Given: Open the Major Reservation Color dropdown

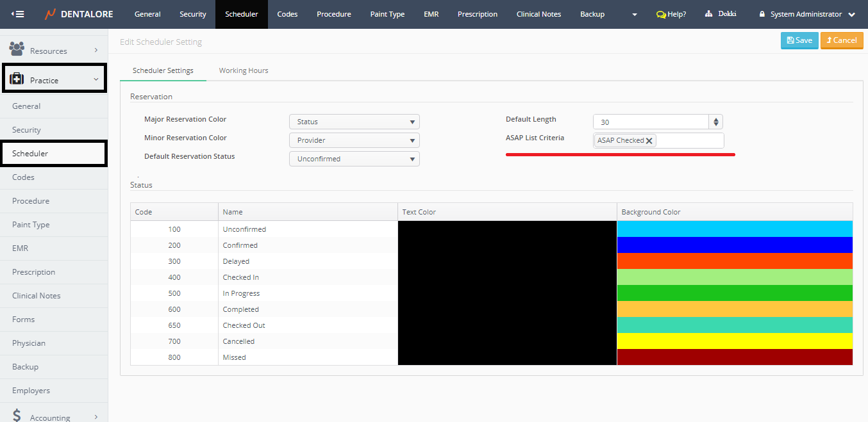Looking at the screenshot, I should (354, 122).
